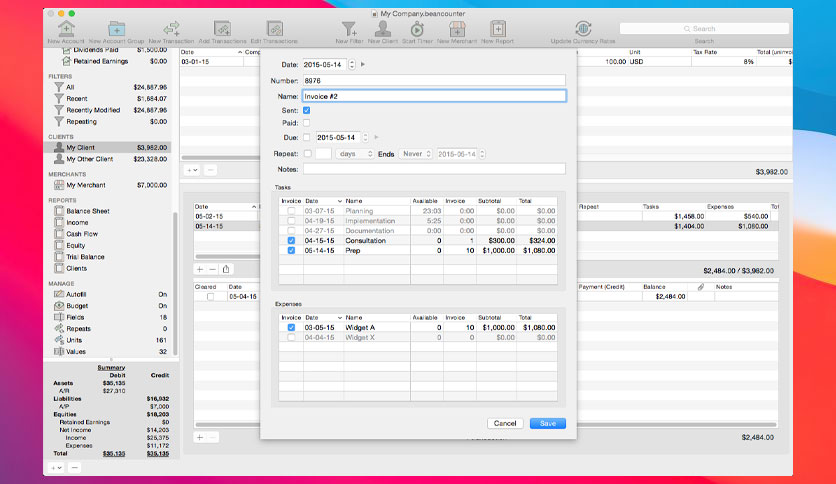Open the Budget manage item

coord(110,306)
